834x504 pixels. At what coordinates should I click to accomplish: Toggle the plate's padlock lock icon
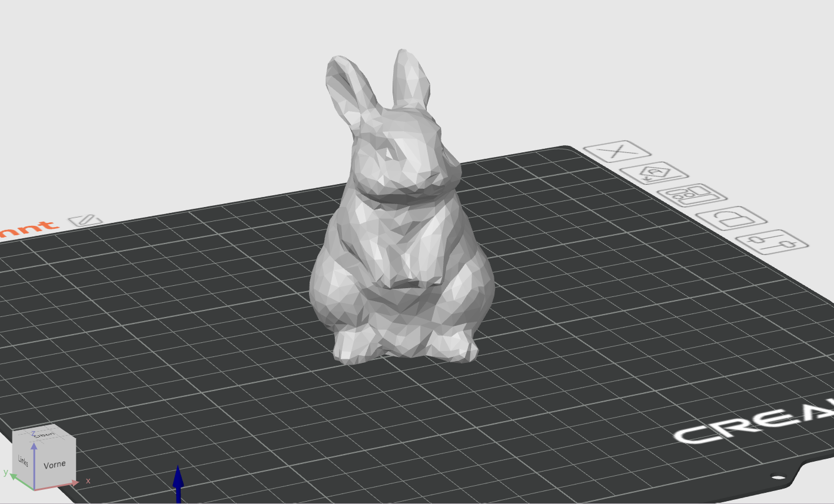[x=731, y=219]
